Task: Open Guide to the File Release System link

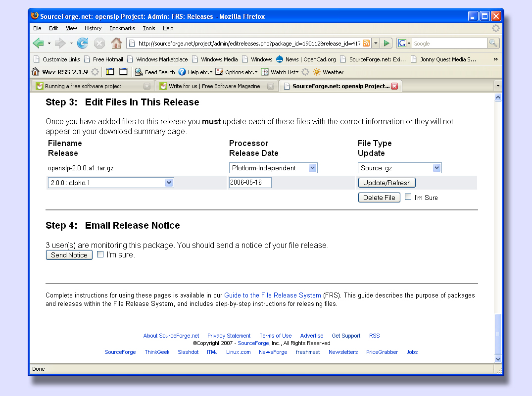Action: (273, 295)
